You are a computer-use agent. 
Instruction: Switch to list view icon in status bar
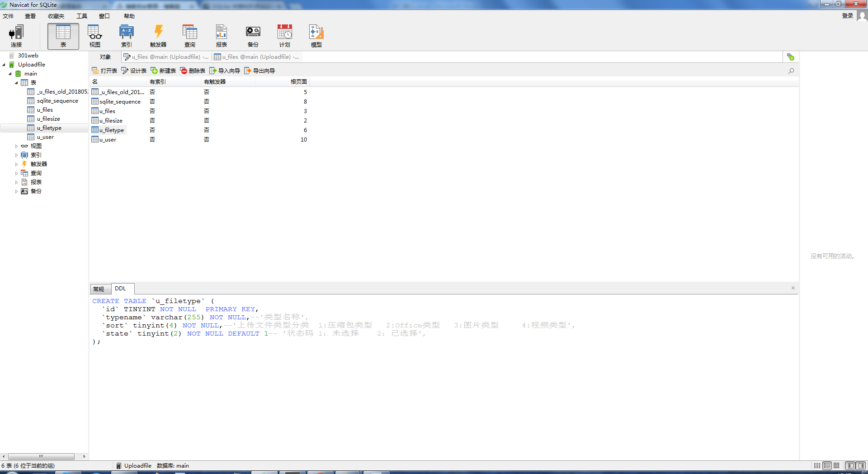click(817, 465)
